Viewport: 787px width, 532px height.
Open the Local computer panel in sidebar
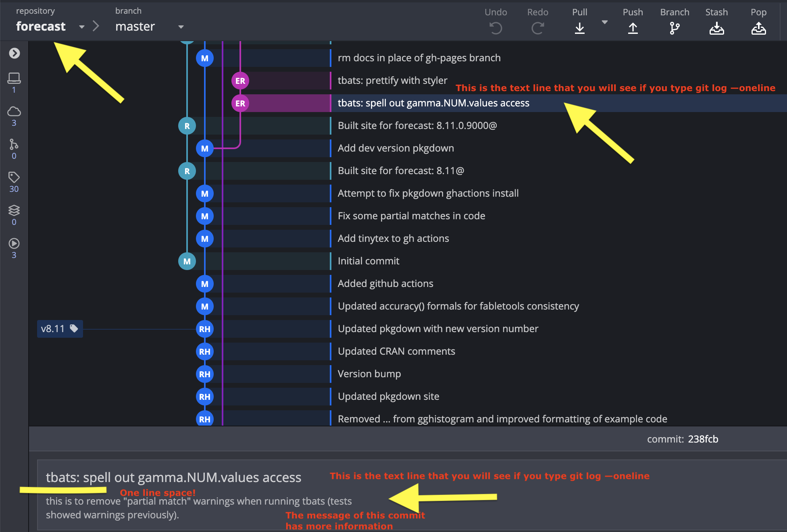[14, 79]
